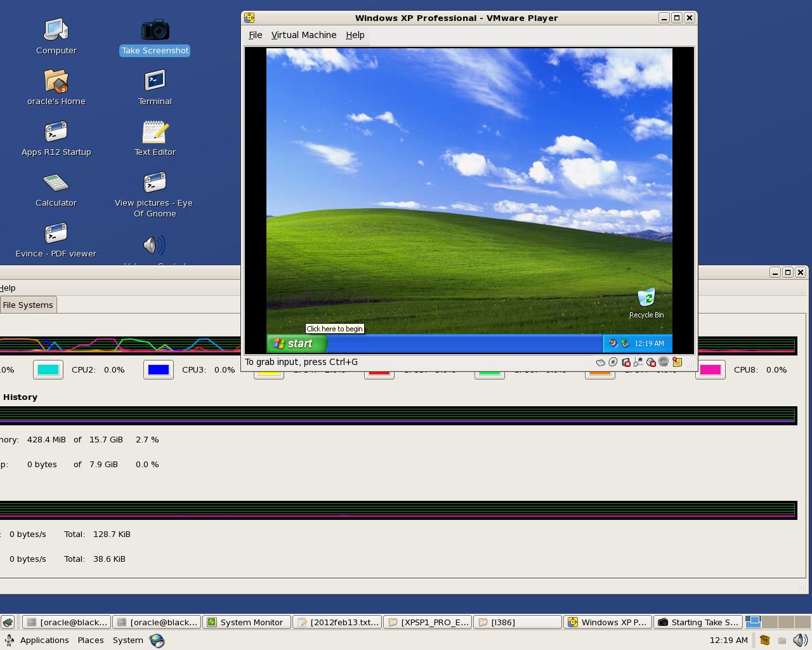The width and height of the screenshot is (812, 650).
Task: Open the Applications menu in the bottom panel
Action: click(x=44, y=640)
